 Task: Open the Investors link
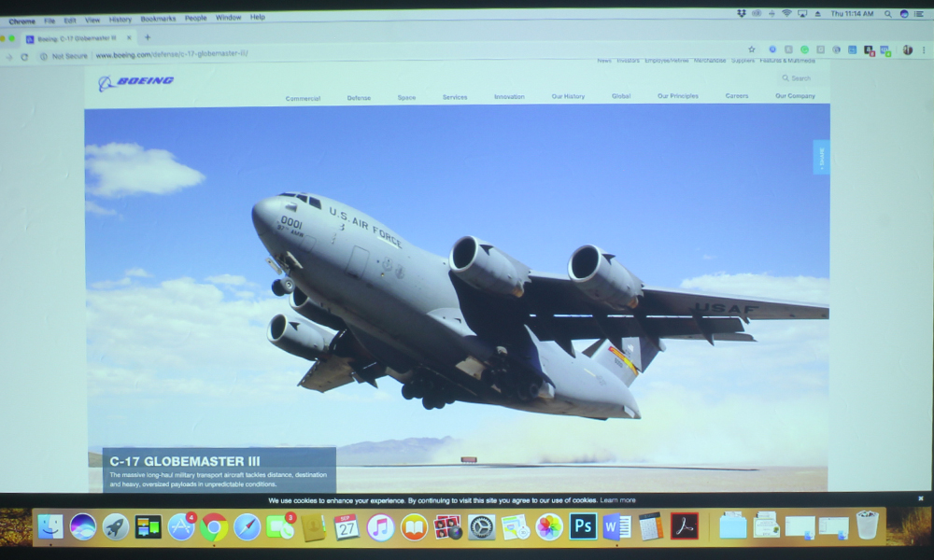click(628, 61)
